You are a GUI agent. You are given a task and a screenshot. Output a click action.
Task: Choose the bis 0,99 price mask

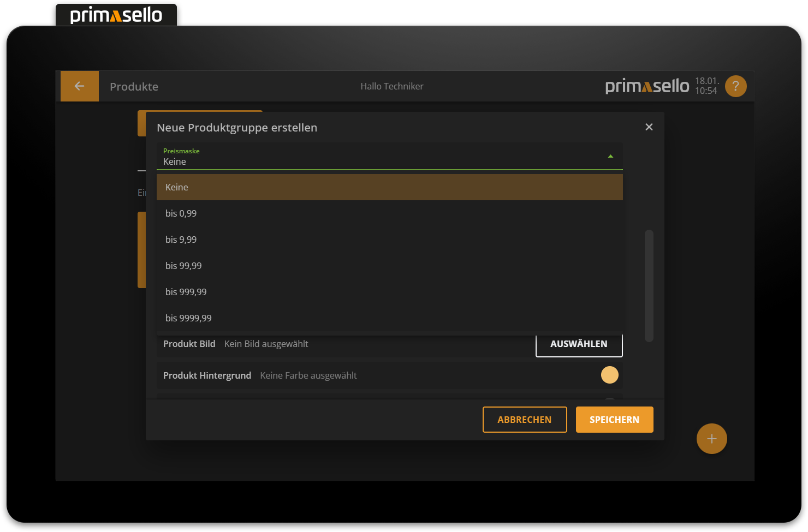[389, 213]
